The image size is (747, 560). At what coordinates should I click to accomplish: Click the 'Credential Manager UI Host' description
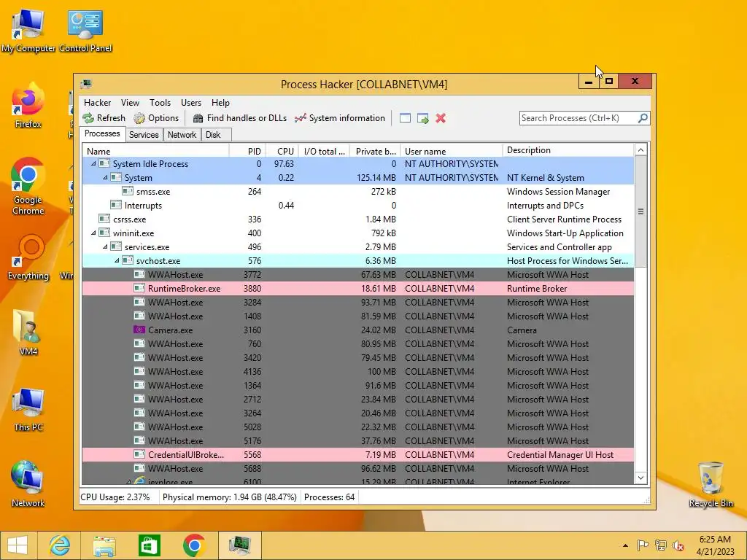coord(560,454)
